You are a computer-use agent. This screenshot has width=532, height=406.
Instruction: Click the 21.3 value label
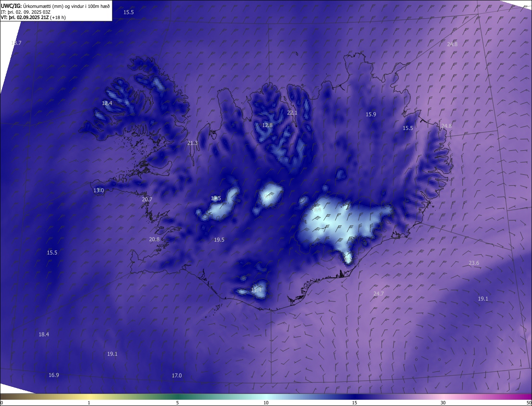coord(192,143)
